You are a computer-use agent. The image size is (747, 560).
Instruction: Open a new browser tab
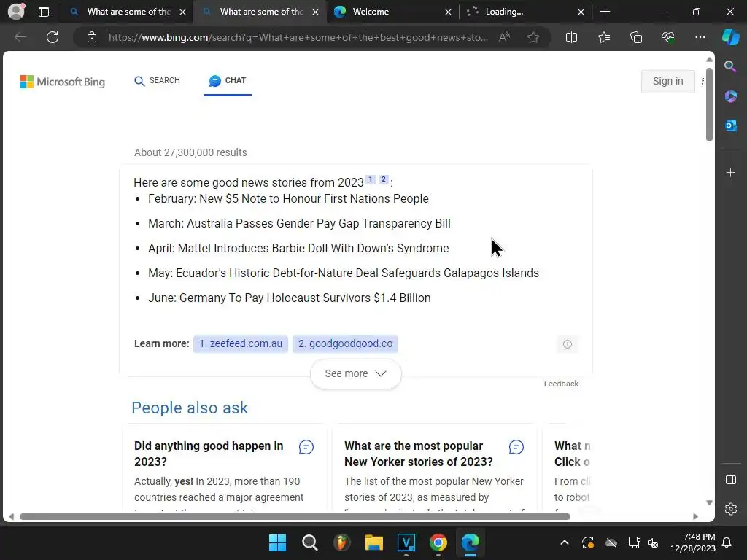pyautogui.click(x=605, y=12)
